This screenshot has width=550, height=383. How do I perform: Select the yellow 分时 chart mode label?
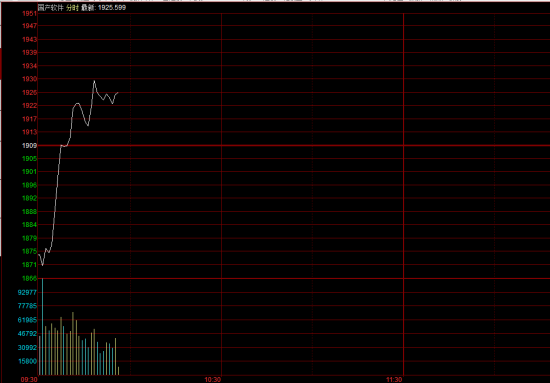[73, 7]
